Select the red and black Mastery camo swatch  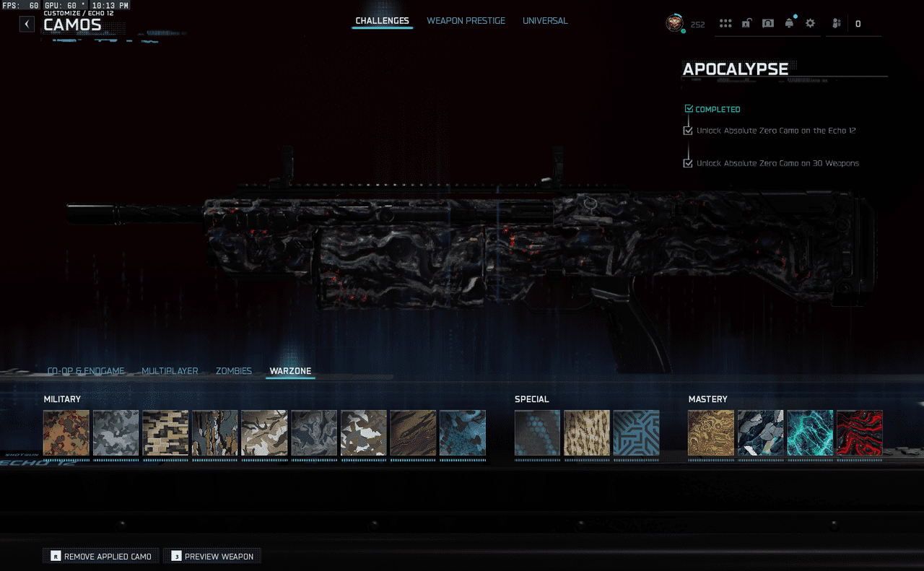[859, 433]
